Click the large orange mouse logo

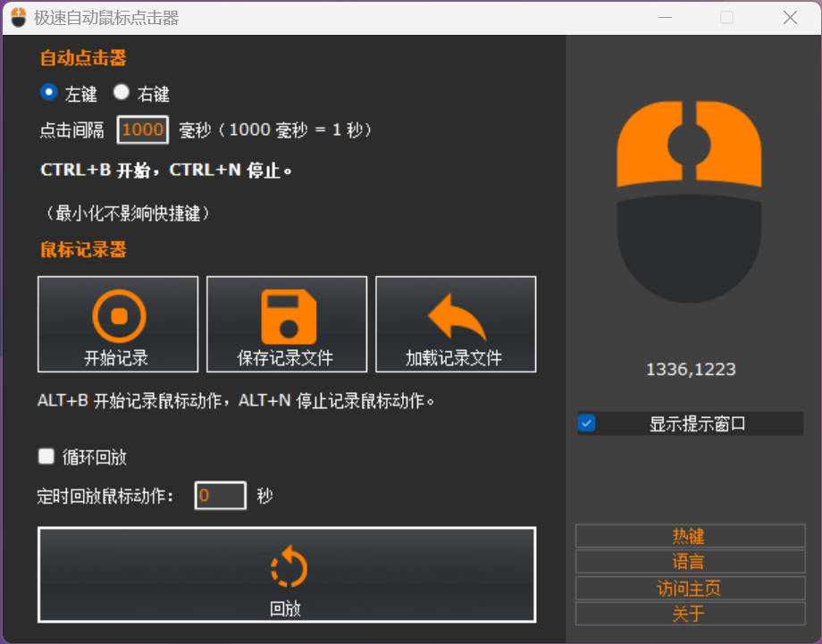click(x=689, y=201)
